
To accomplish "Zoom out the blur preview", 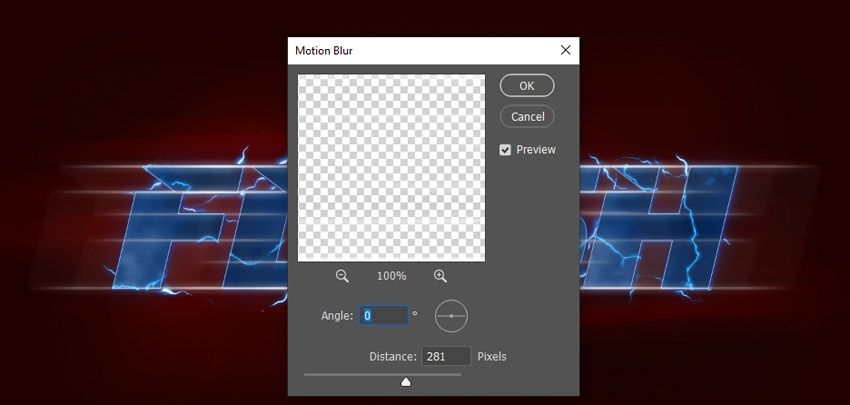I will pos(342,276).
